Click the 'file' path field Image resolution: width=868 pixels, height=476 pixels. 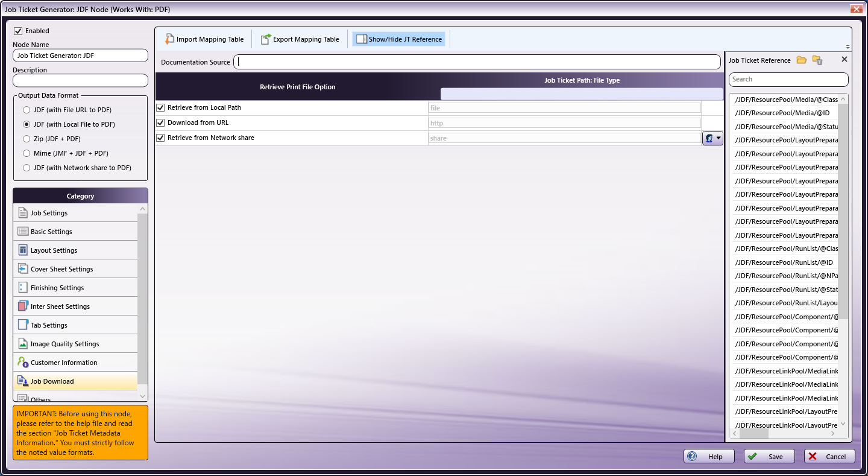click(x=564, y=108)
